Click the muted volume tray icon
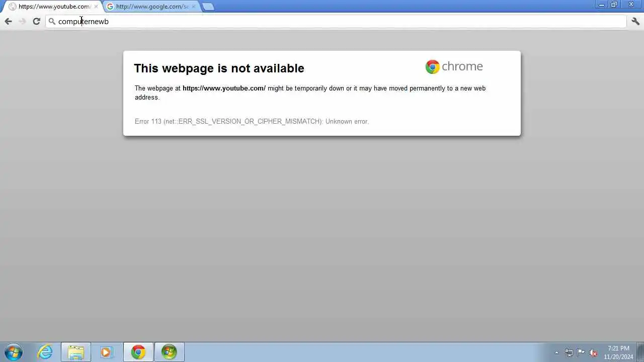 593,352
